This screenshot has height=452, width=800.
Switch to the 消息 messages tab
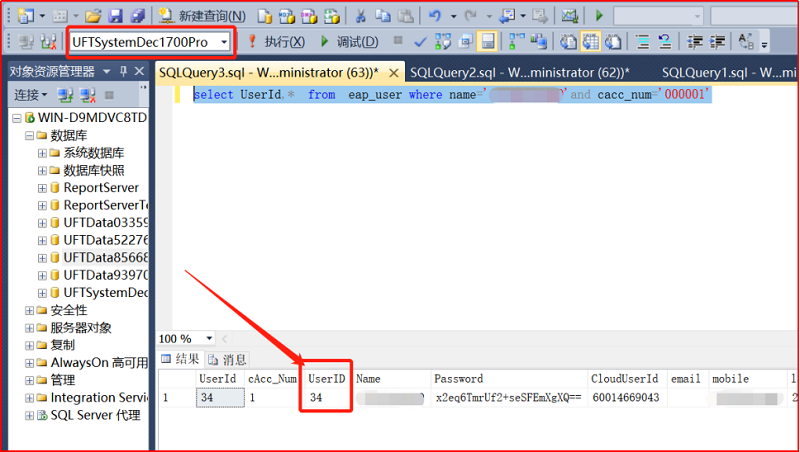tap(234, 359)
